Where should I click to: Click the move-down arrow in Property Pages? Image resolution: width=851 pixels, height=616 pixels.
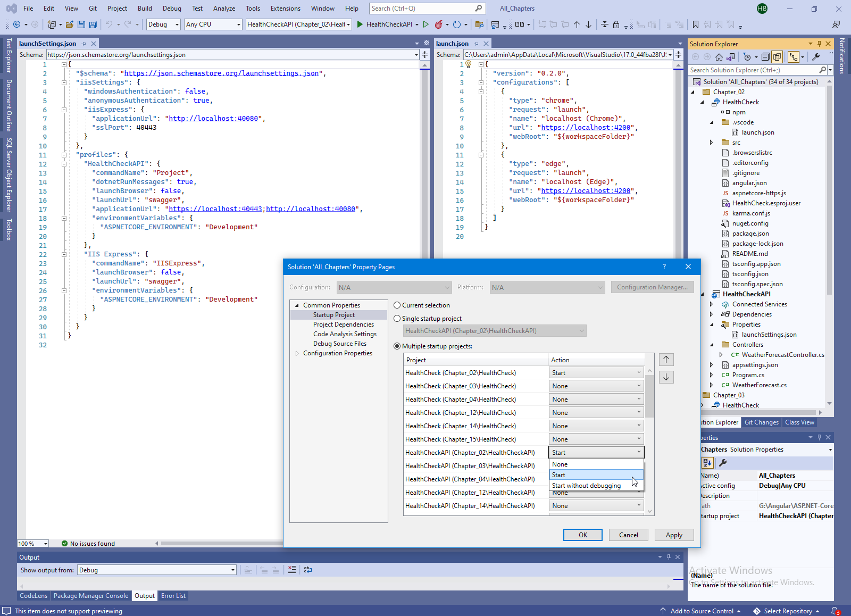pyautogui.click(x=666, y=377)
